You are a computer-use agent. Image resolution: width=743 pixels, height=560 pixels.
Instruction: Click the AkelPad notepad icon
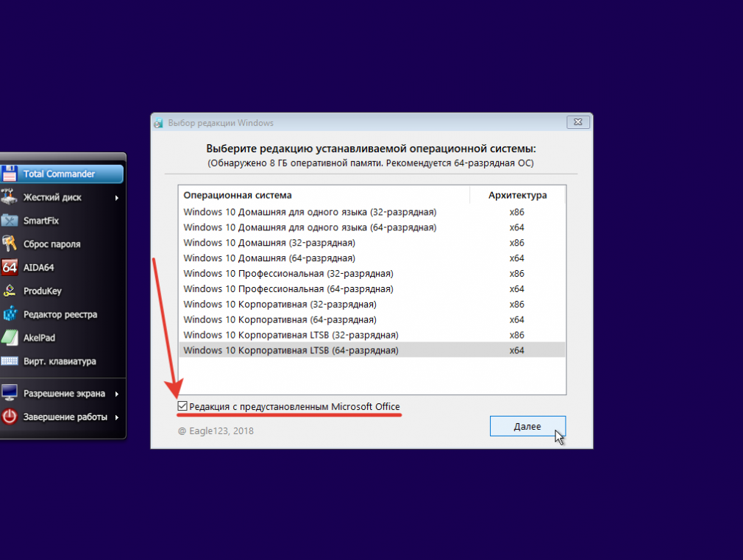[9, 338]
